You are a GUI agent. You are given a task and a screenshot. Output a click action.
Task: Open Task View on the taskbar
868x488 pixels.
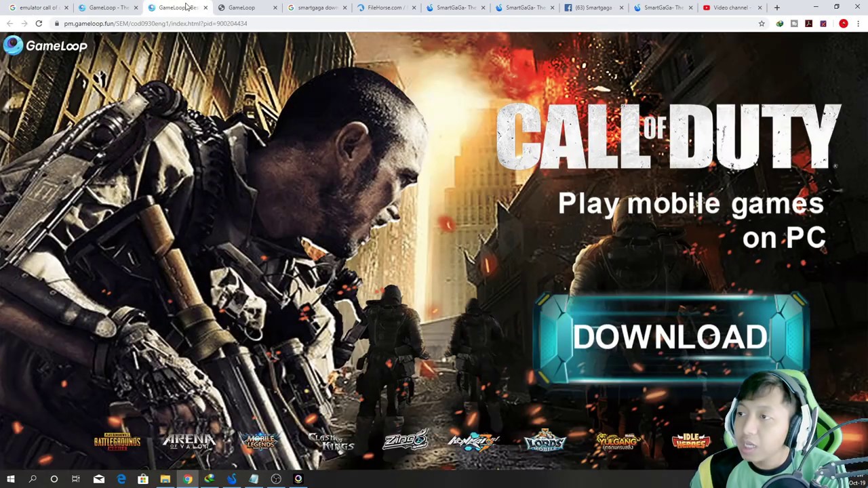point(76,479)
